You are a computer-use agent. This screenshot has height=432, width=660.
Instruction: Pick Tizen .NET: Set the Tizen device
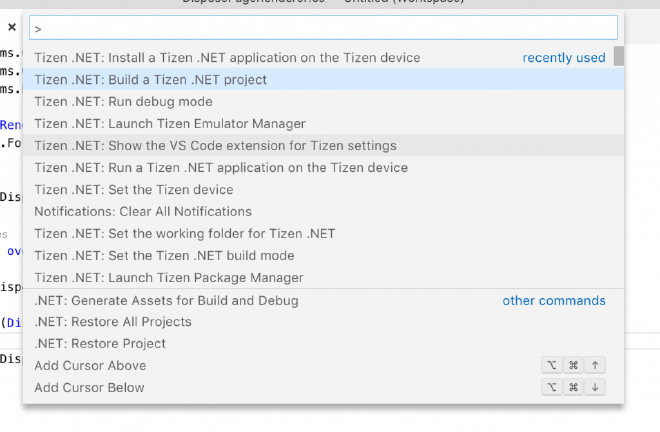pyautogui.click(x=323, y=189)
